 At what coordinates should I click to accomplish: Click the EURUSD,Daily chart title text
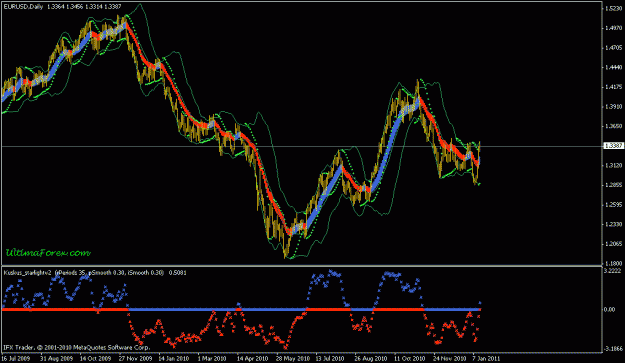point(23,7)
